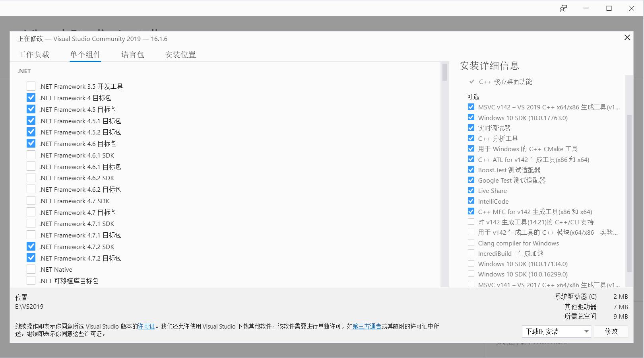Uncheck IntelliCode option
This screenshot has height=358, width=644.
[x=471, y=201]
